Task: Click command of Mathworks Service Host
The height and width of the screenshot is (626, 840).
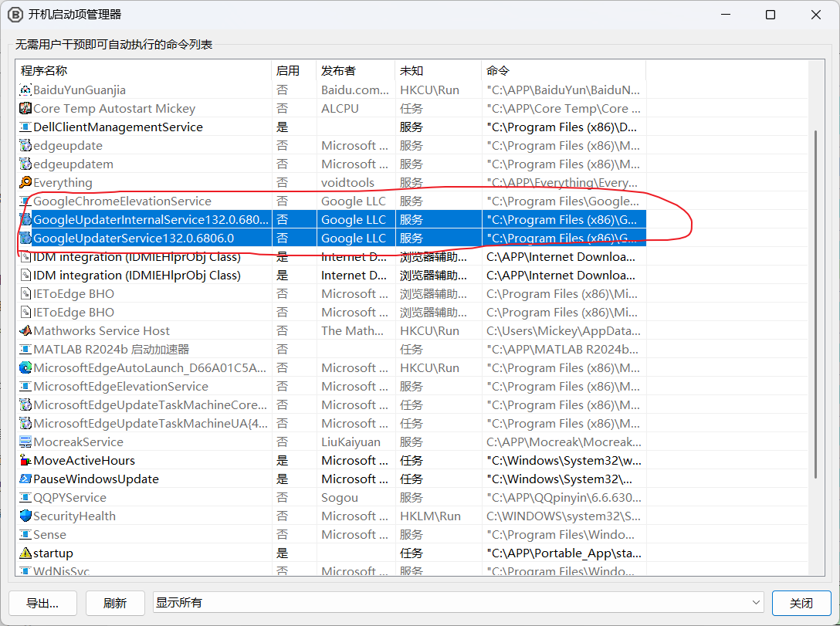Action: click(564, 331)
